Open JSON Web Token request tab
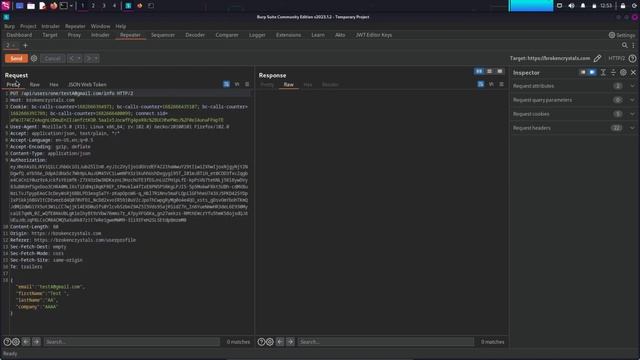The image size is (640, 360). pos(87,84)
